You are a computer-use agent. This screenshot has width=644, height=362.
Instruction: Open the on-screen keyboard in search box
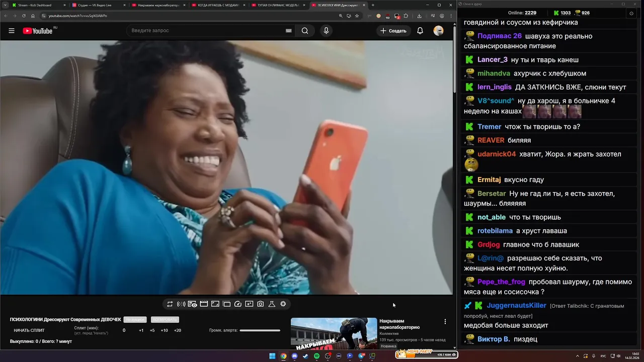pyautogui.click(x=289, y=31)
